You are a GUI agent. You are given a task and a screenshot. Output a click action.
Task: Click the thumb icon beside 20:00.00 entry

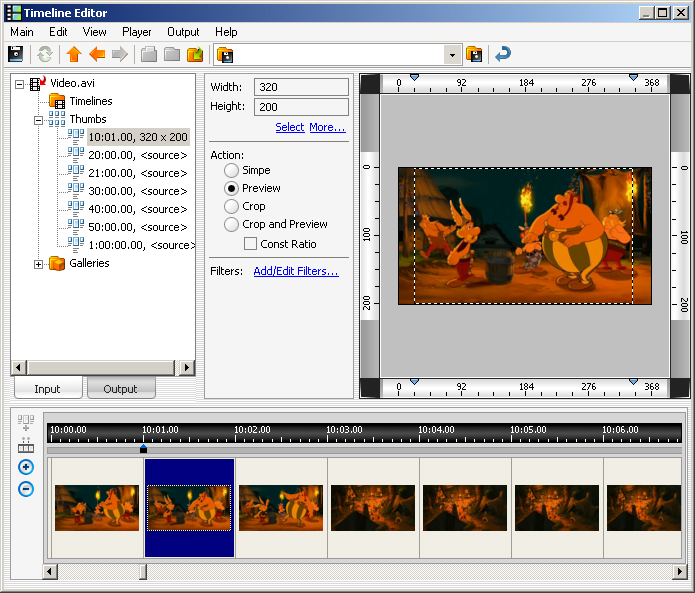point(76,153)
